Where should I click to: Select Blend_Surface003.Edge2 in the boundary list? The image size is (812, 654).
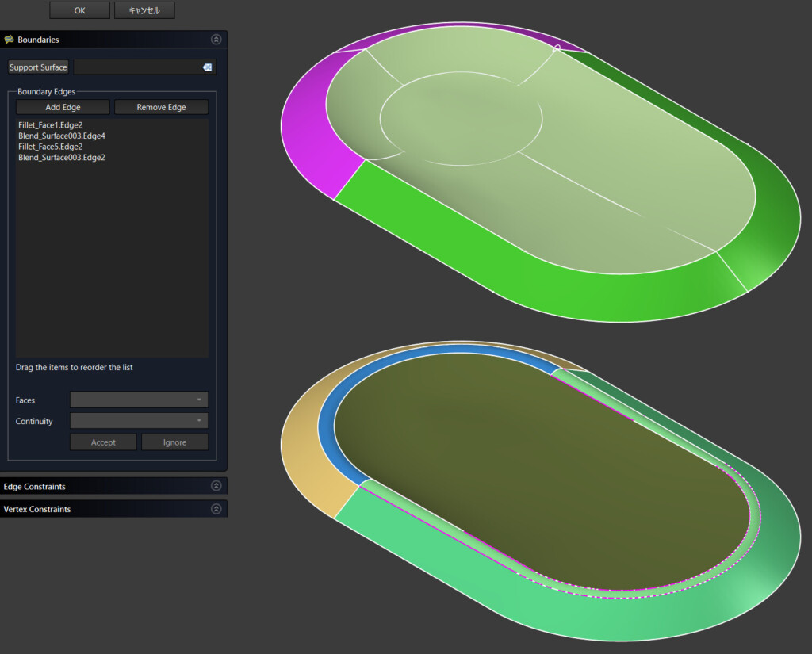62,158
